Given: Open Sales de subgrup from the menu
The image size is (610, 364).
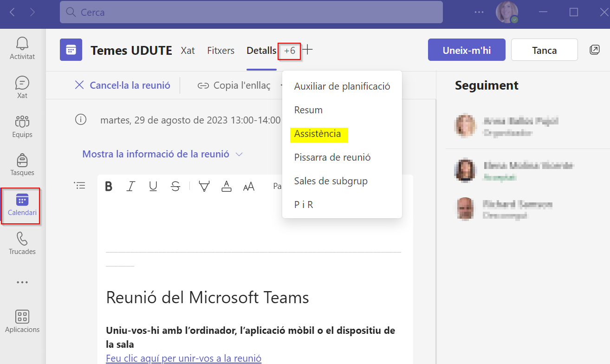Looking at the screenshot, I should (x=342, y=181).
